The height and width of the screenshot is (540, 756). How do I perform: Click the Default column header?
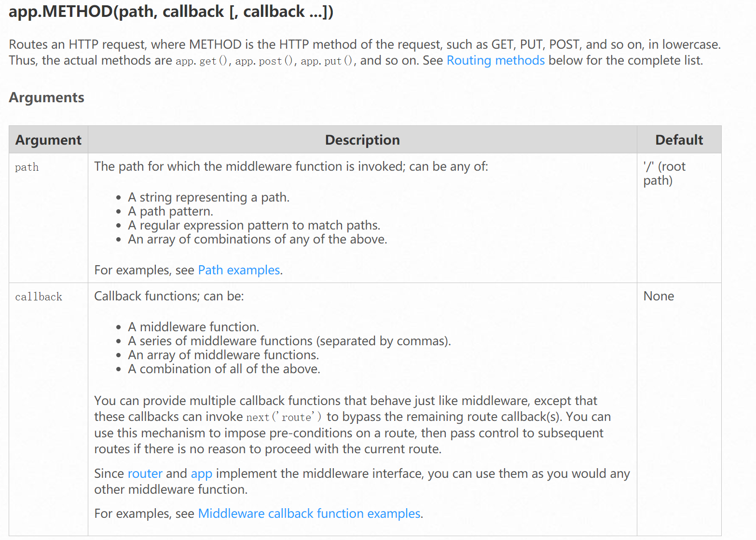(679, 140)
